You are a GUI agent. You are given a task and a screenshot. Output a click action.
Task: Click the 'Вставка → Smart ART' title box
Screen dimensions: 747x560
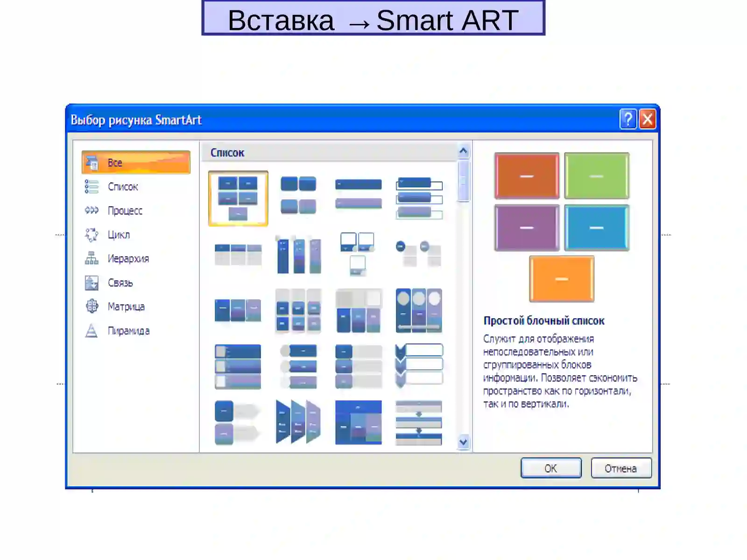[x=373, y=18]
